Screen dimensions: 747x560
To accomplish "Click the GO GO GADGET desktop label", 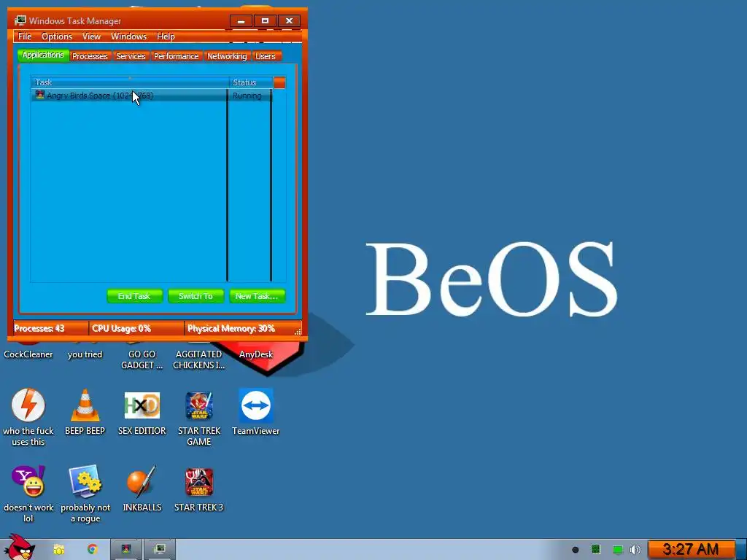I will click(x=142, y=359).
